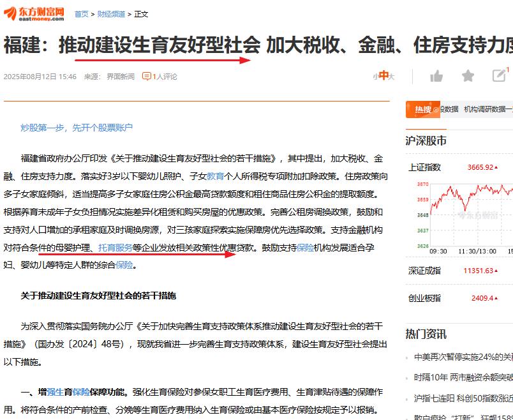The width and height of the screenshot is (513, 420).
Task: Click the source name 界面新闻
Action: click(121, 77)
